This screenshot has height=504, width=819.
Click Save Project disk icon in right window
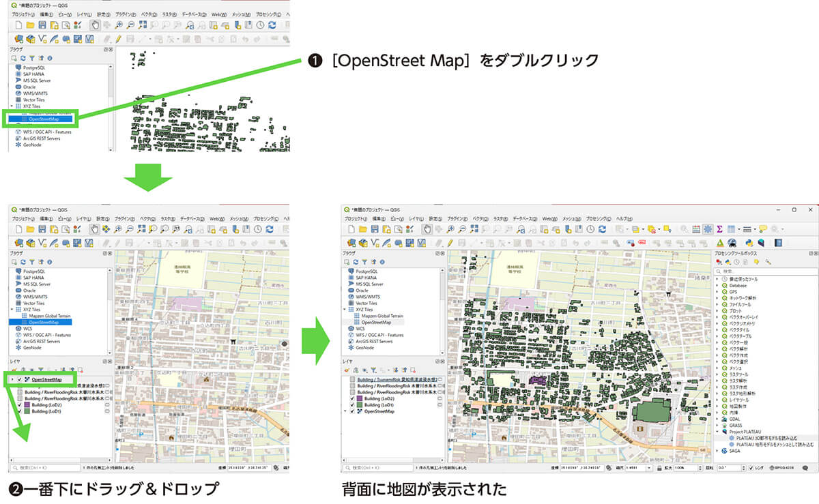click(x=375, y=229)
